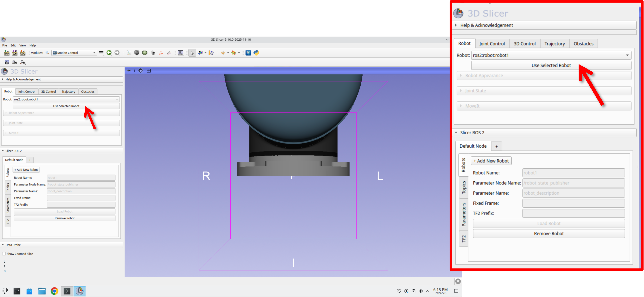This screenshot has height=297, width=644.
Task: Open the terminal from the taskbar
Action: coord(67,291)
